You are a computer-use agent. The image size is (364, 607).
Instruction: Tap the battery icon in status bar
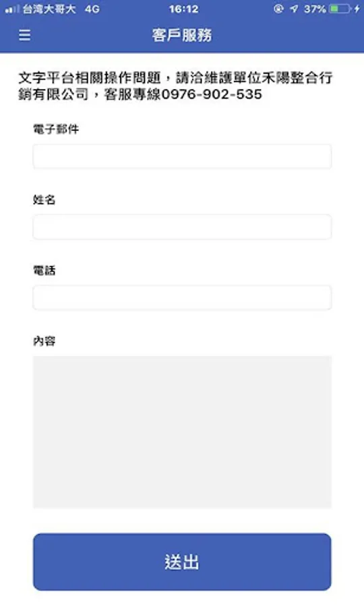click(x=340, y=9)
